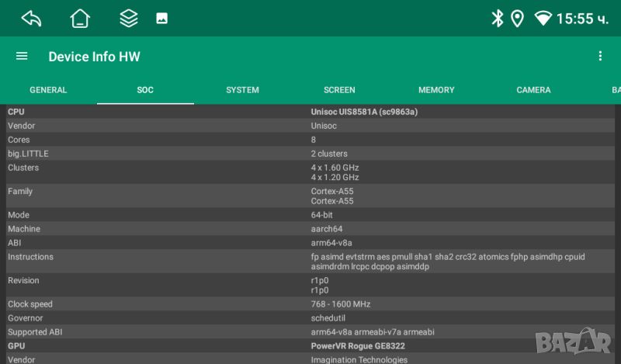Screen dimensions: 621x364
Task: Open recent apps layers icon
Action: coord(128,19)
